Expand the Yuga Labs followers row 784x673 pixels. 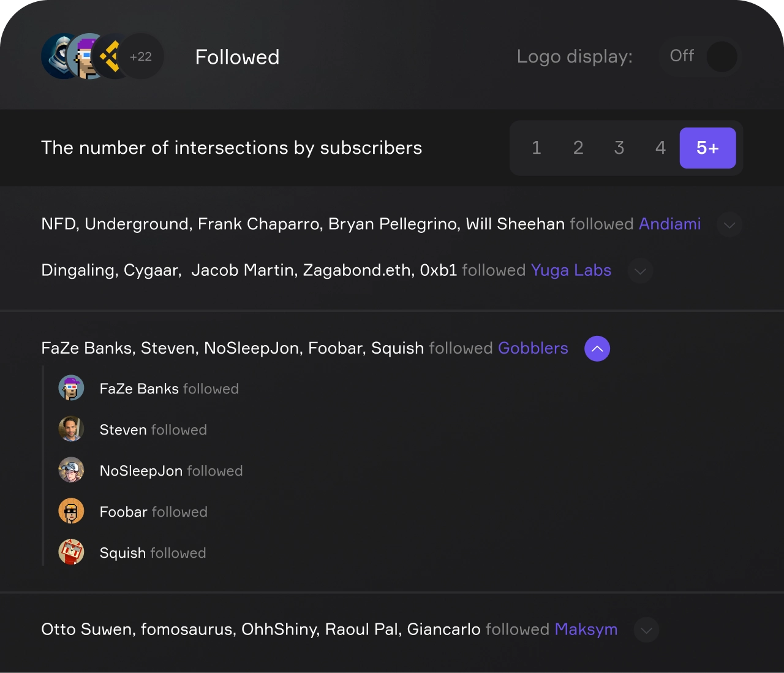[x=640, y=271]
